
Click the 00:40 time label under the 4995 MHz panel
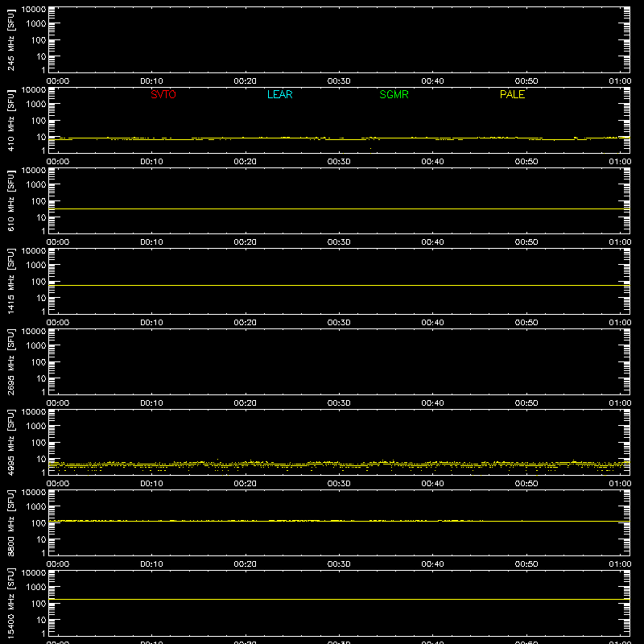tap(432, 484)
